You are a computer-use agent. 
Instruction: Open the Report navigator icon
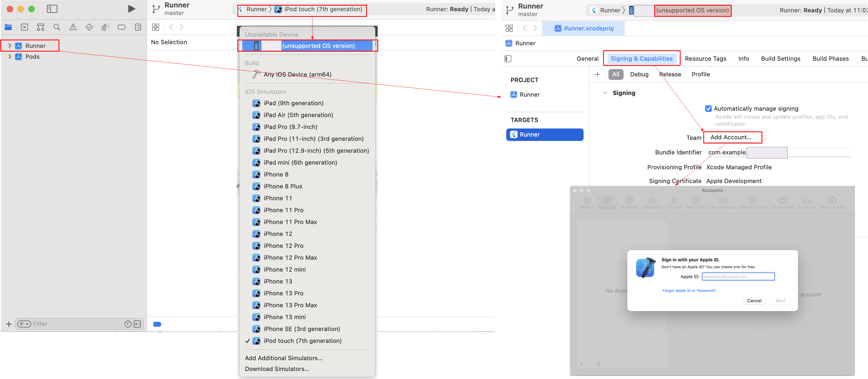tap(138, 27)
